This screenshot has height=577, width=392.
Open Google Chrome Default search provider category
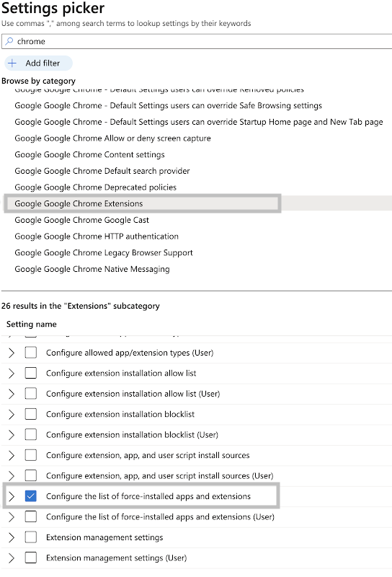(102, 171)
